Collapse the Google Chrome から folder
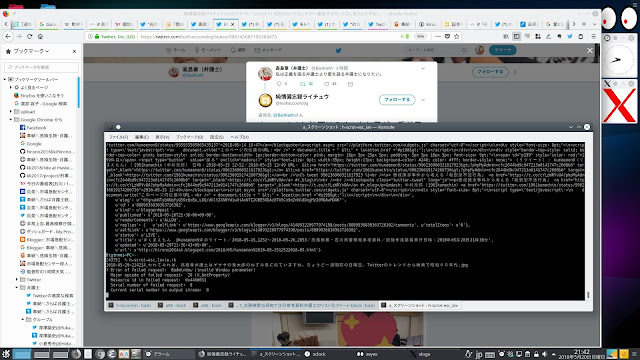The height and width of the screenshot is (360, 640). coord(11,120)
